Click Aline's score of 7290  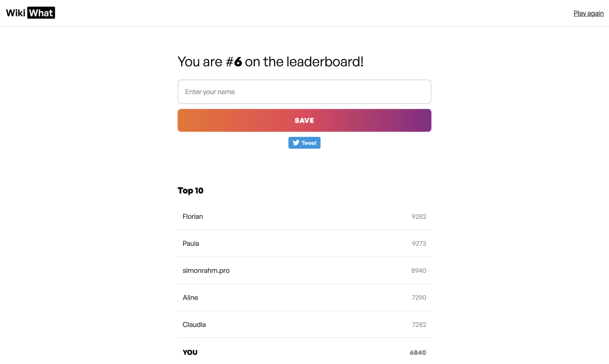[x=419, y=297]
